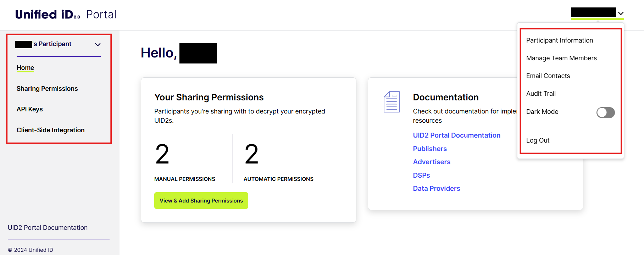Collapse the user account dropdown arrow
The width and height of the screenshot is (644, 255).
coord(621,13)
